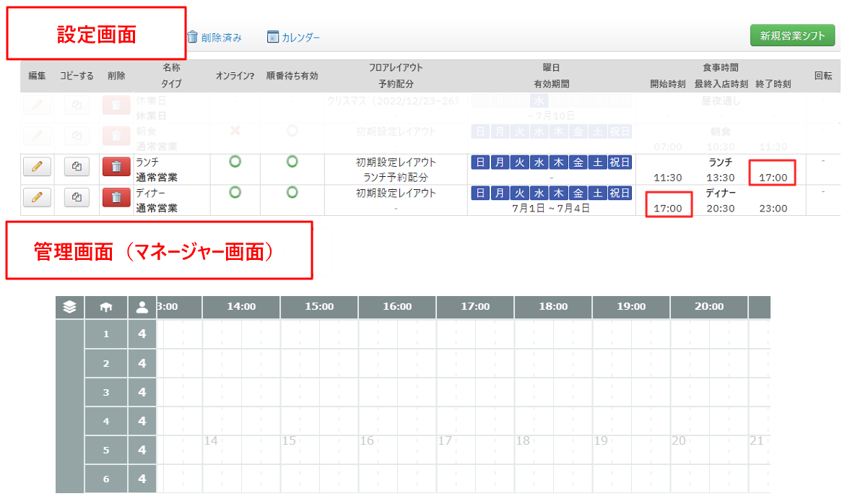Copy the ディナー shift row

point(77,197)
